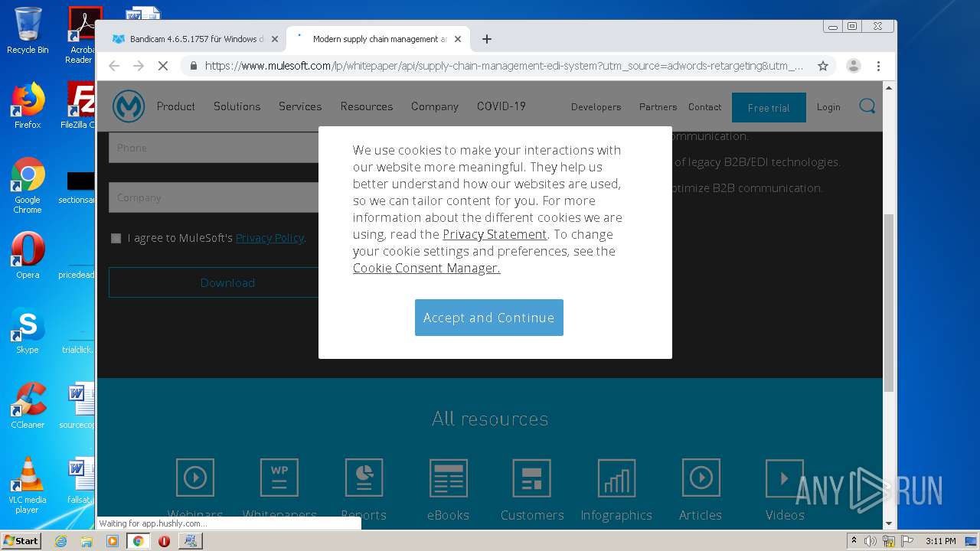980x551 pixels.
Task: Open the Company menu
Action: click(435, 106)
